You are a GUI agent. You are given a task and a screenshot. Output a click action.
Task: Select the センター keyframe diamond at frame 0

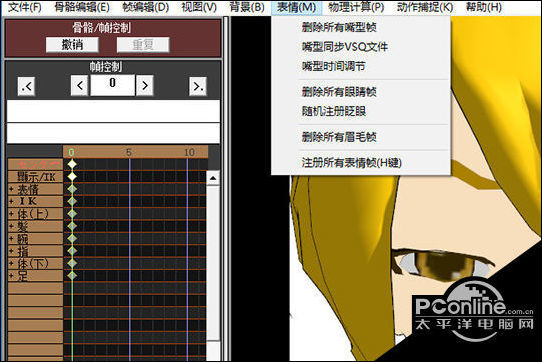pos(72,164)
